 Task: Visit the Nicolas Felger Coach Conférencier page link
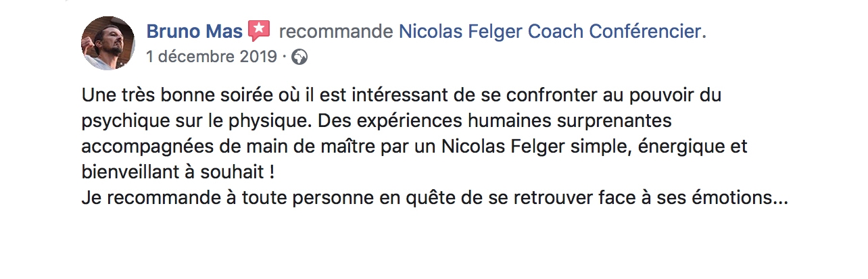(x=550, y=31)
